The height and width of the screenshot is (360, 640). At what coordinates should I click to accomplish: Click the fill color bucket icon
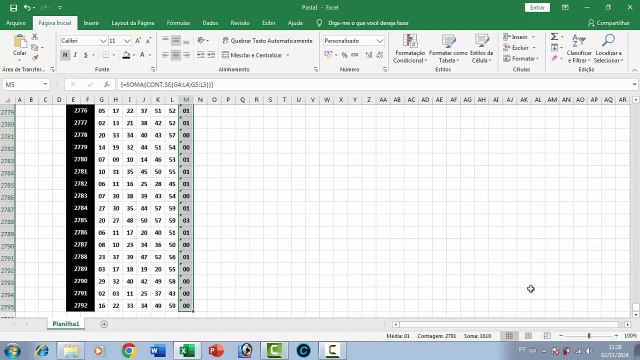pyautogui.click(x=126, y=55)
